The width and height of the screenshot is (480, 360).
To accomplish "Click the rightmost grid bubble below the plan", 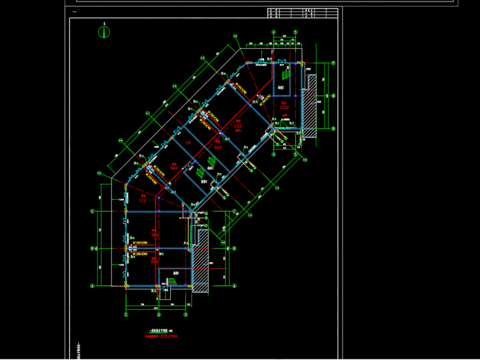I will [186, 314].
